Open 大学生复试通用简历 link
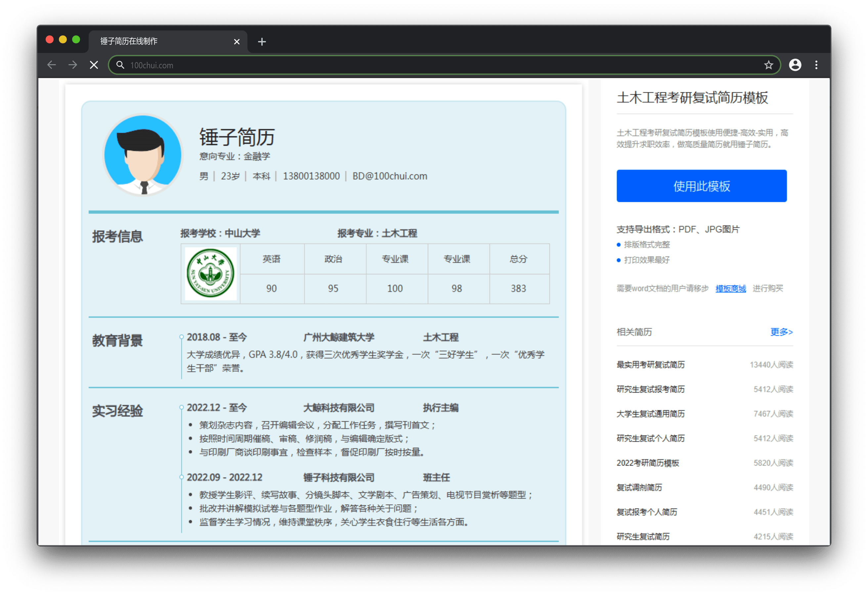This screenshot has height=595, width=868. [x=650, y=414]
